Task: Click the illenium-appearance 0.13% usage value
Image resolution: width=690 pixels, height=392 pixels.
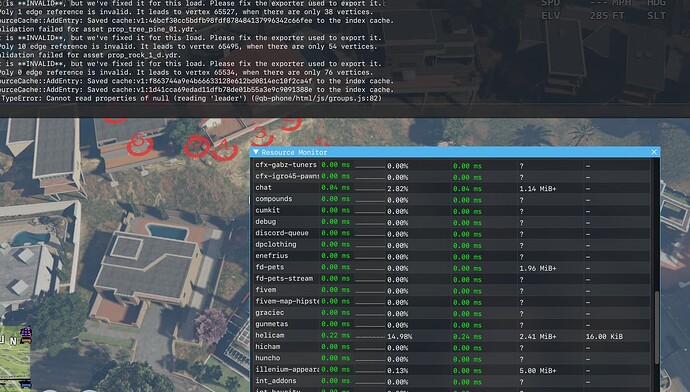Action: 397,371
